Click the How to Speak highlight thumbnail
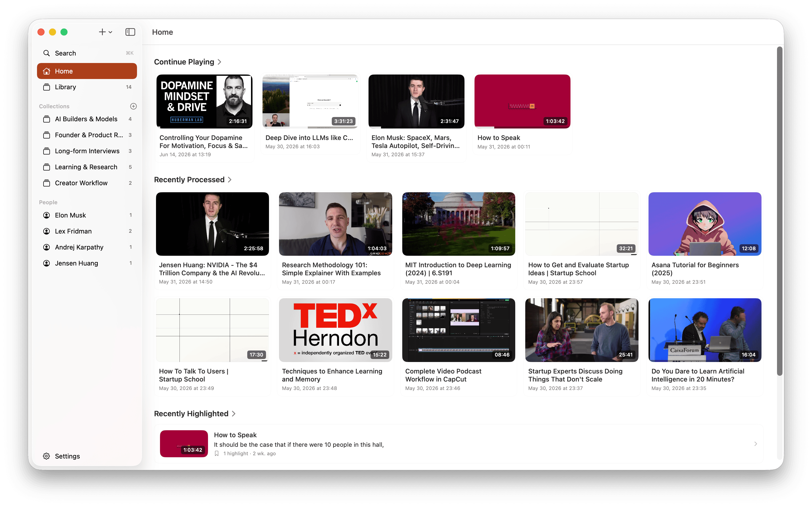Viewport: 812px width, 507px height. pyautogui.click(x=184, y=443)
